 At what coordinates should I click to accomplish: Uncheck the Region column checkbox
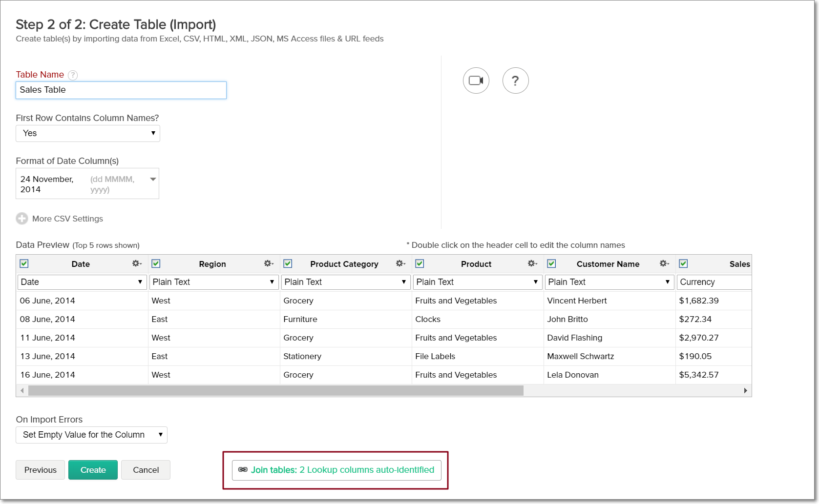tap(156, 263)
